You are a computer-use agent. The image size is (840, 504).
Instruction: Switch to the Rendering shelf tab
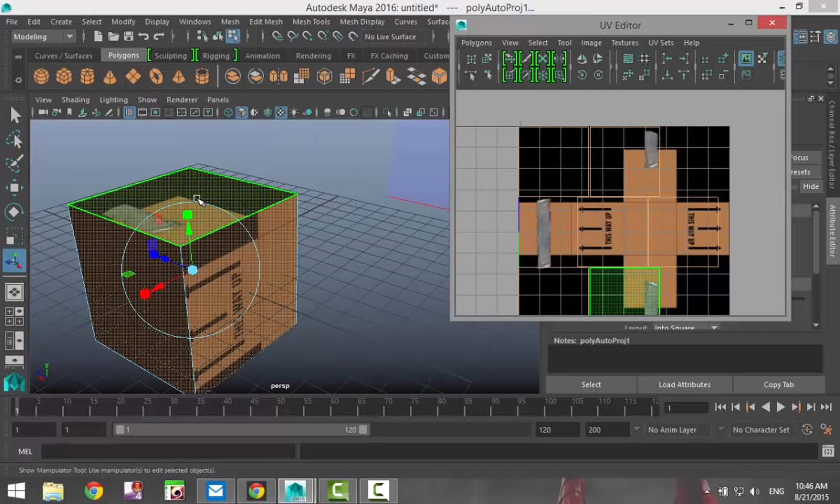pos(313,56)
